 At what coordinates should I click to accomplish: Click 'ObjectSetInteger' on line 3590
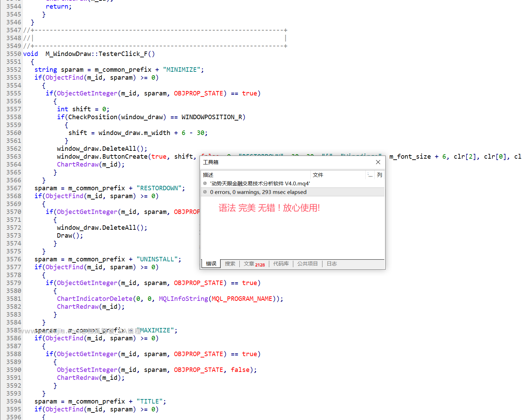[x=87, y=370]
